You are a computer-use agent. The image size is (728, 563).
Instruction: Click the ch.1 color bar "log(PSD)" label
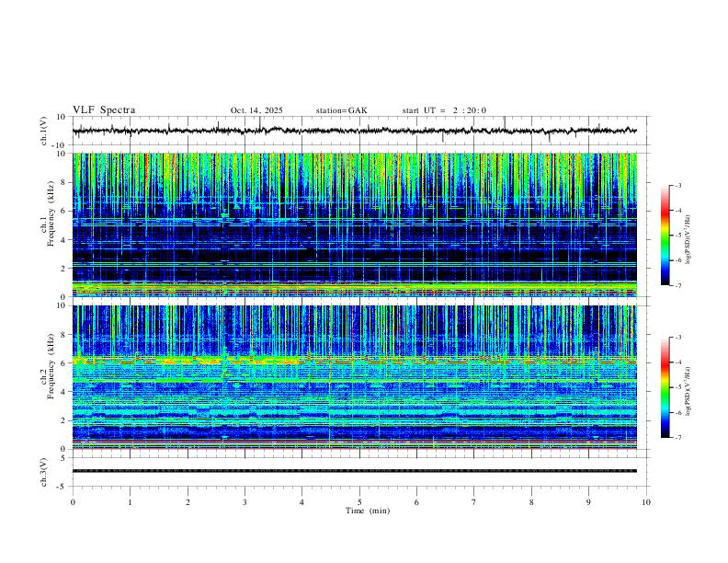pyautogui.click(x=688, y=240)
